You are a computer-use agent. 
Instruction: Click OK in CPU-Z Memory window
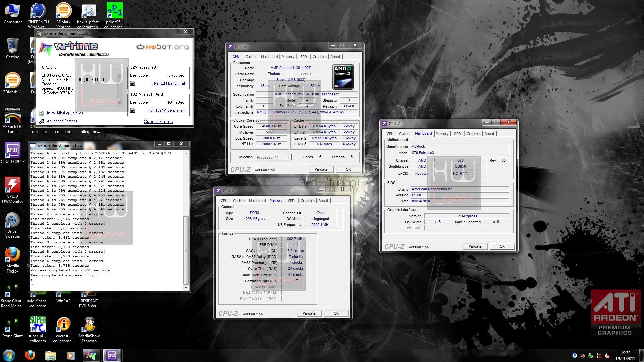(x=336, y=313)
